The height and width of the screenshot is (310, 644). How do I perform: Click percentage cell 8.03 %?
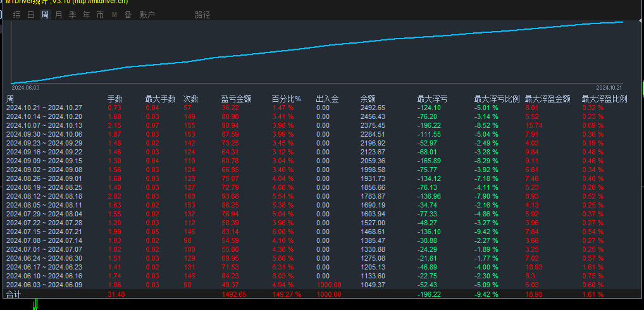[x=283, y=276]
